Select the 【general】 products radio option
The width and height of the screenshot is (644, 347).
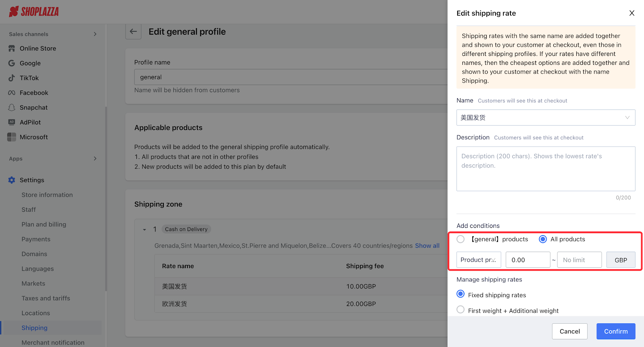[460, 239]
